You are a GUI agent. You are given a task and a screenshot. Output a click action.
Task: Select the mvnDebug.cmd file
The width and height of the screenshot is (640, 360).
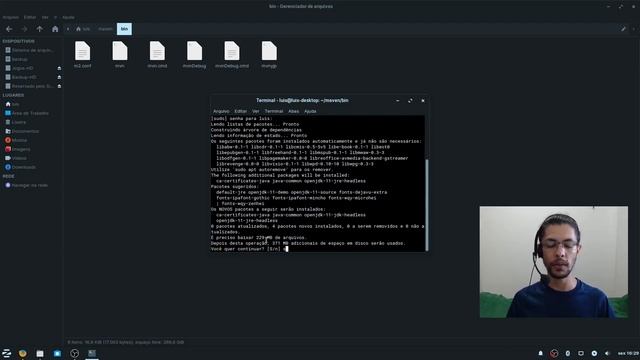(232, 55)
